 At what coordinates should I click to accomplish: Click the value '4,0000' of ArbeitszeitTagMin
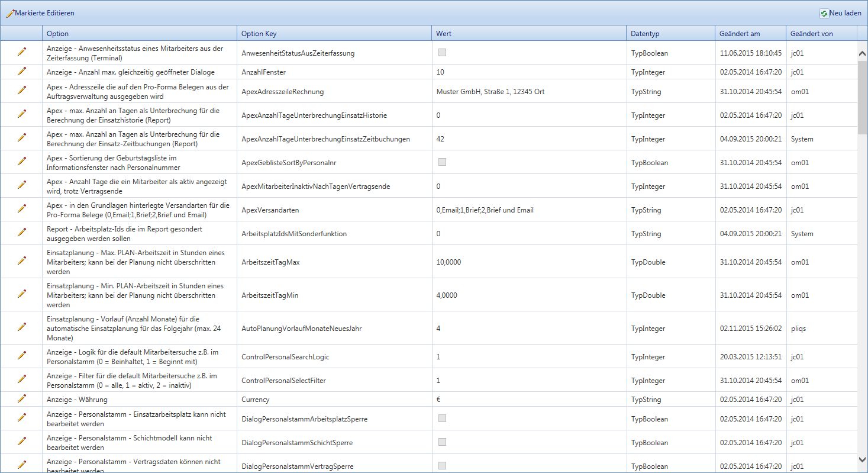tap(447, 295)
